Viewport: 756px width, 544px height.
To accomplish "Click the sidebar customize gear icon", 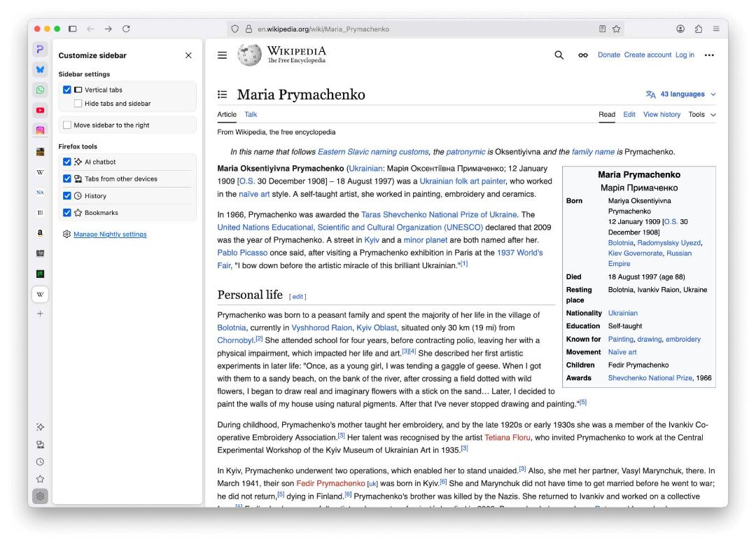I will click(x=40, y=496).
